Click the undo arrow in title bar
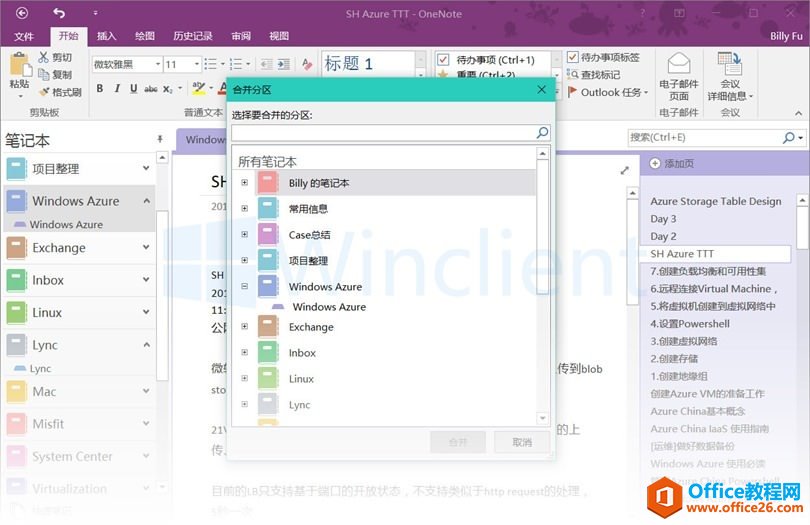The width and height of the screenshot is (810, 525). [x=59, y=13]
